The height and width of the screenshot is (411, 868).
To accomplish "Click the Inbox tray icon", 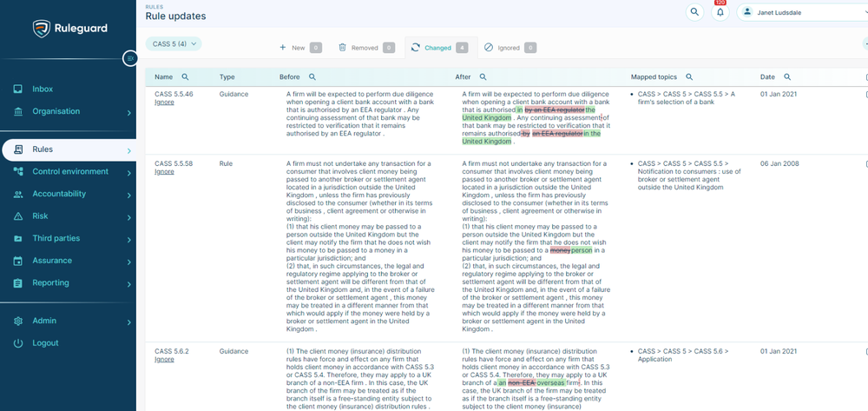I will (17, 89).
